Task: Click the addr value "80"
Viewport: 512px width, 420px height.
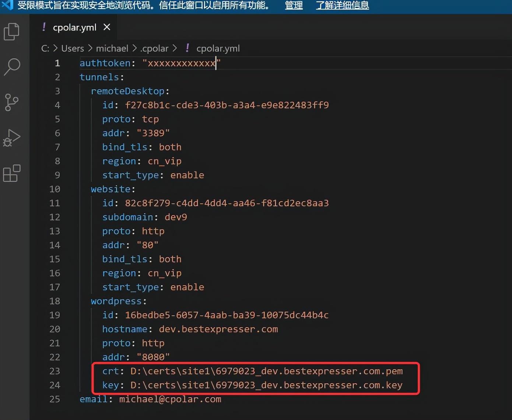Action: [x=147, y=245]
